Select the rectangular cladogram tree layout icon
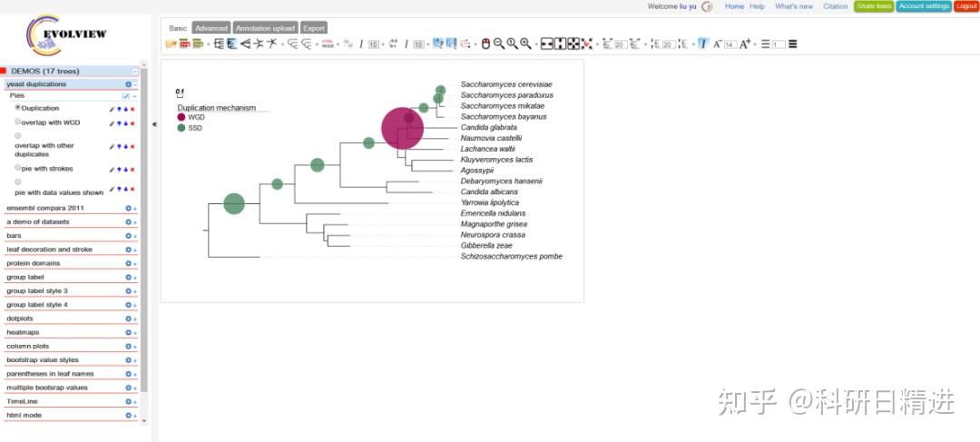 219,44
